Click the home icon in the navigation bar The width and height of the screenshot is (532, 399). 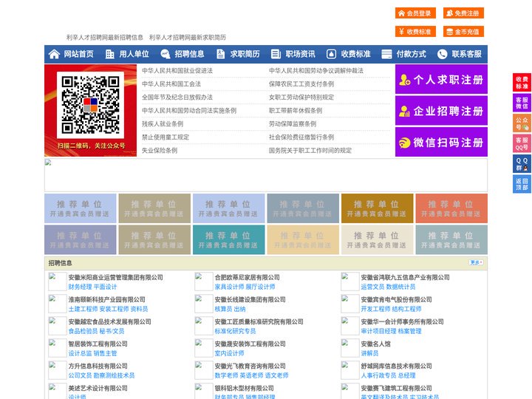coord(54,54)
